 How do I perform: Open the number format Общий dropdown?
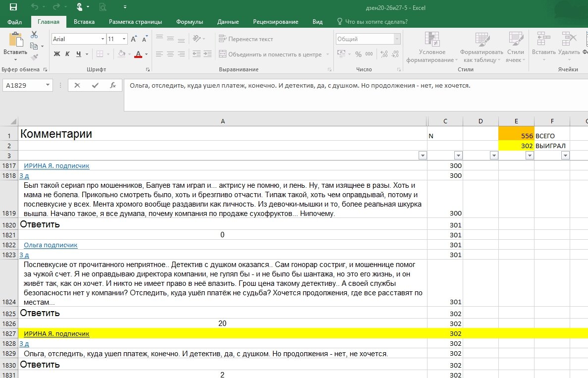[397, 39]
